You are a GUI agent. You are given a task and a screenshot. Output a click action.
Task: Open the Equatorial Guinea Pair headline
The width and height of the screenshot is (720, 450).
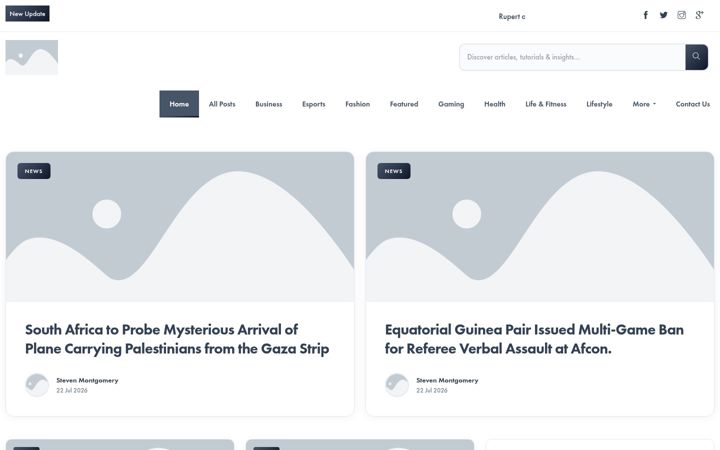click(534, 339)
